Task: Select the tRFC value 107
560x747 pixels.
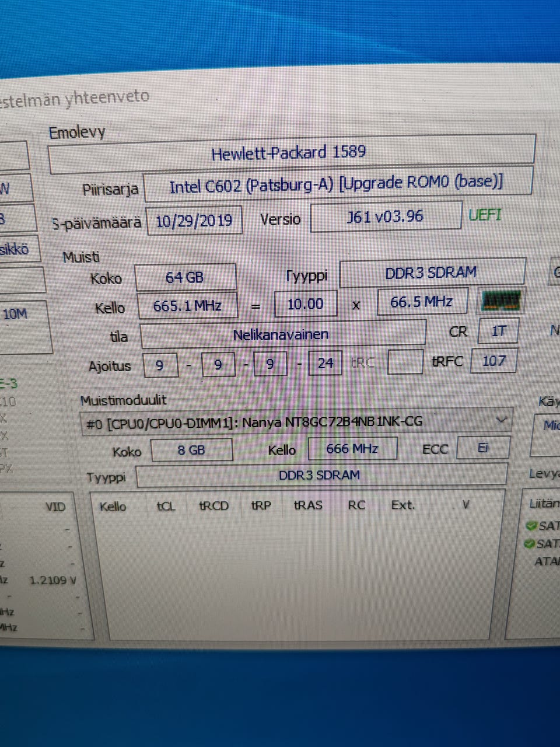Action: 494,361
